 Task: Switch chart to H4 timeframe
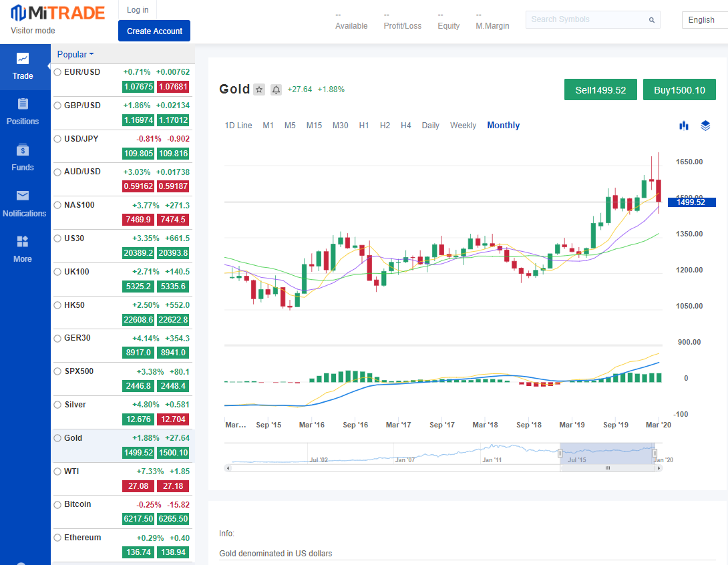point(405,126)
